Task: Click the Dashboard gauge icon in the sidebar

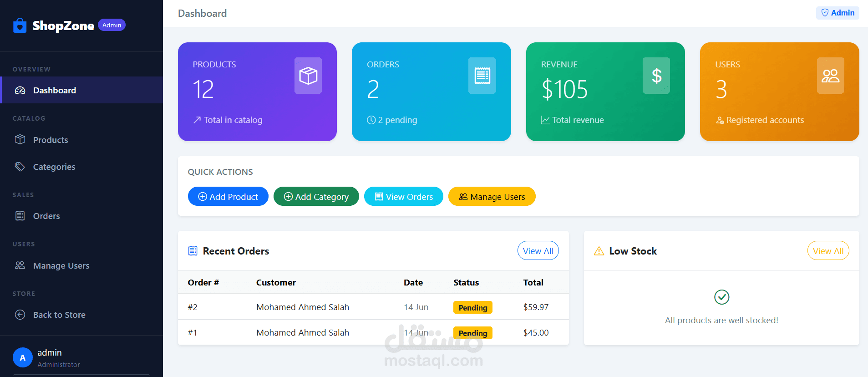Action: coord(20,90)
